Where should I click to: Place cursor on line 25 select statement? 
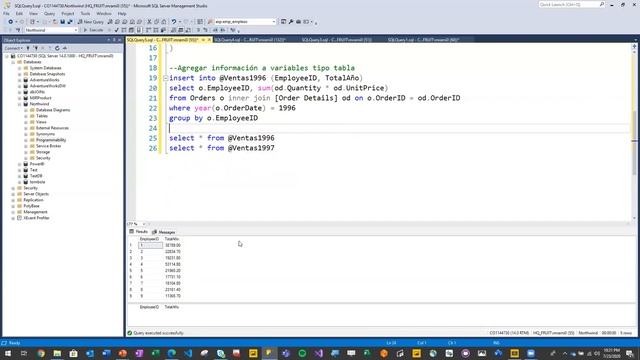[x=222, y=138]
